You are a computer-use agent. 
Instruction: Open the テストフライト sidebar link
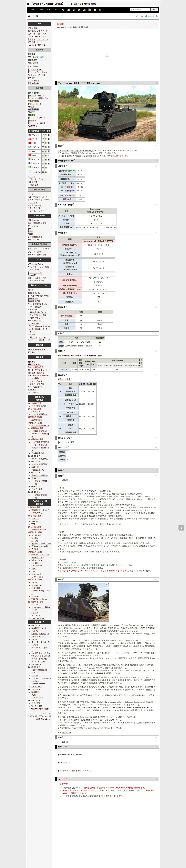[34, 208]
